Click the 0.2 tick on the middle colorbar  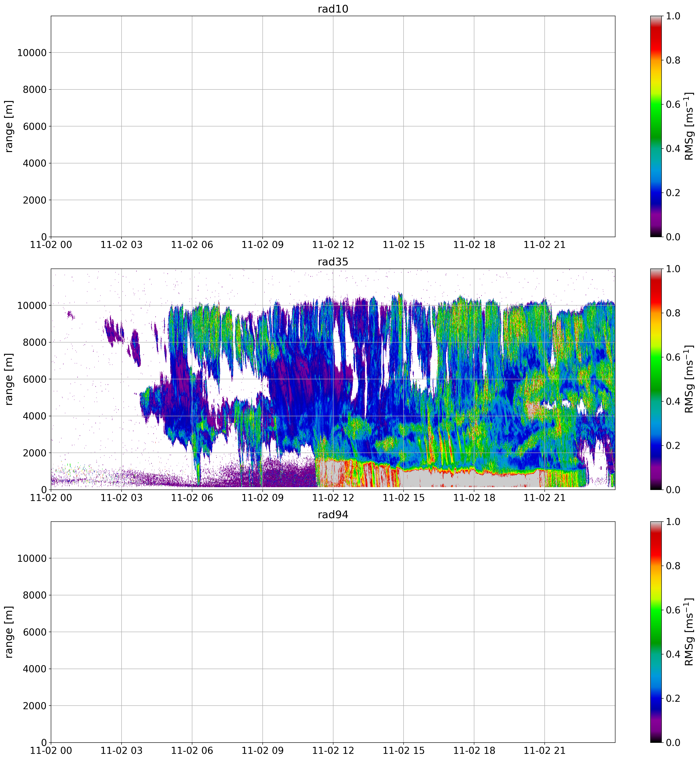(673, 446)
